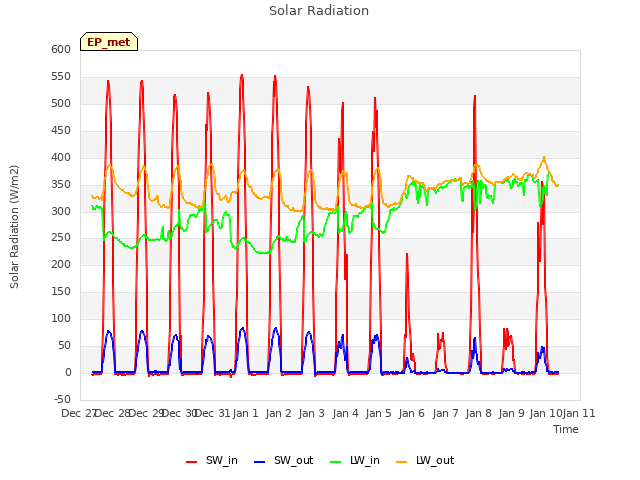Click the green LW_in legend swatch
640x480 pixels.
335,461
